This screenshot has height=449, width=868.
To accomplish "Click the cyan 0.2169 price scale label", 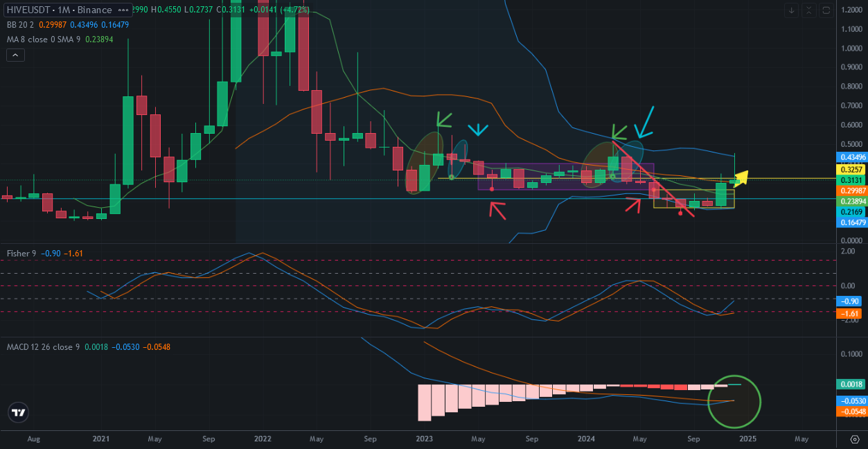I will point(851,211).
